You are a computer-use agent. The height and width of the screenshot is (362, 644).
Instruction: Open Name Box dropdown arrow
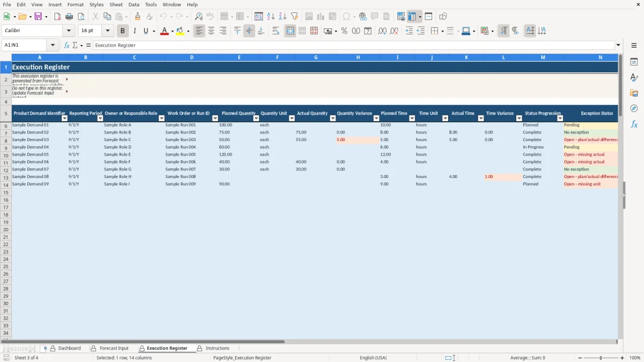(x=53, y=45)
